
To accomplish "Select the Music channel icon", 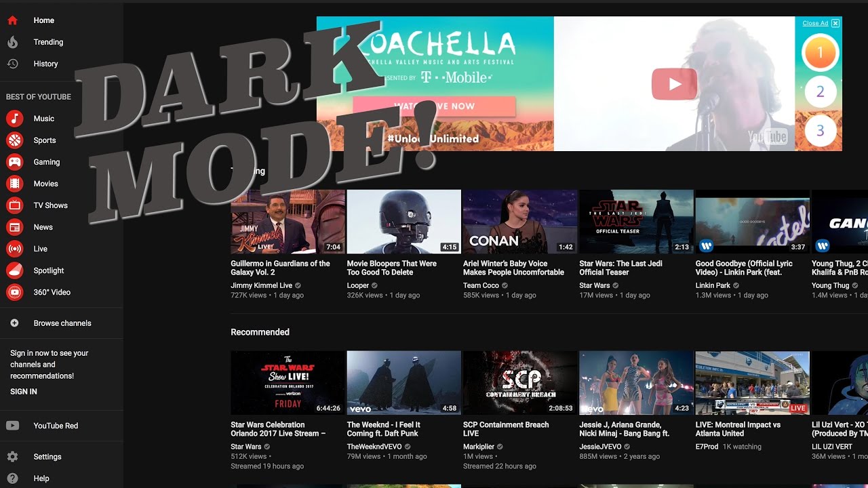I will pos(14,119).
